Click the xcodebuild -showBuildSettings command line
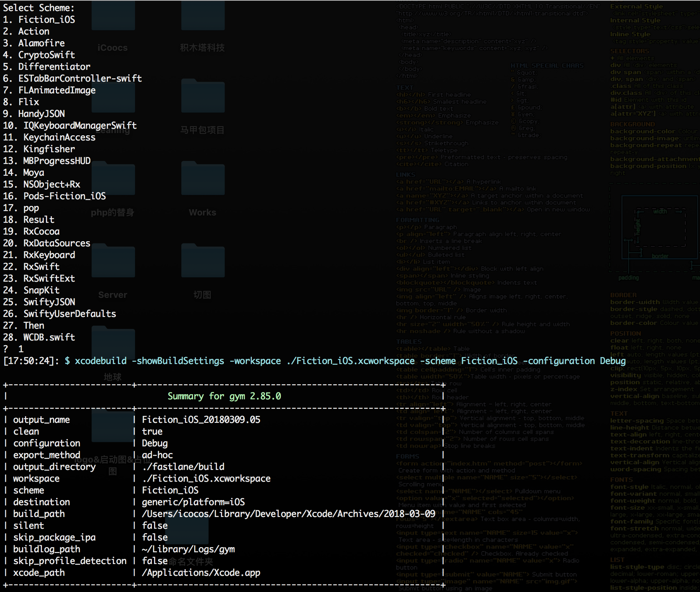The image size is (700, 592). pos(345,361)
